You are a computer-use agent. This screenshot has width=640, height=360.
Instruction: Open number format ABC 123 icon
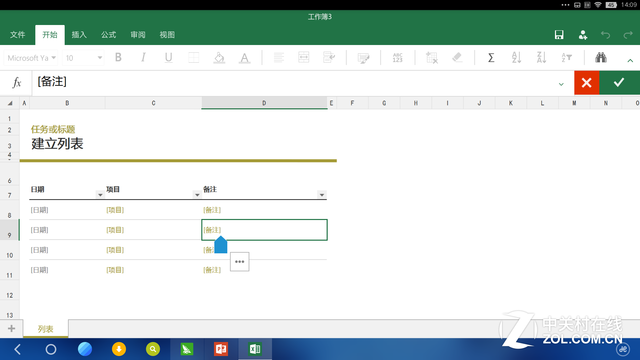(398, 58)
